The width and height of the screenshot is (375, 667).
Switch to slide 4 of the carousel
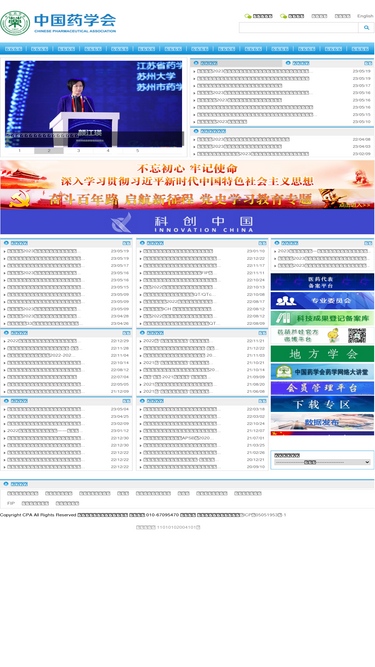pos(108,151)
